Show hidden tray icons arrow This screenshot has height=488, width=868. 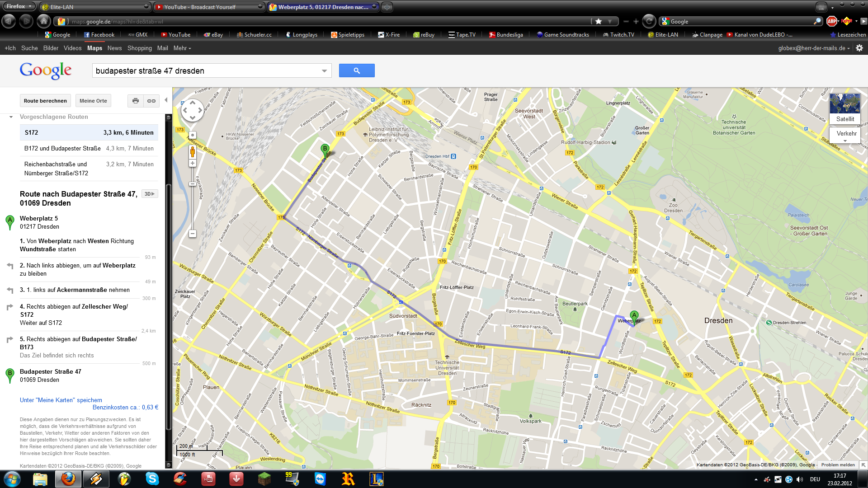pyautogui.click(x=756, y=479)
